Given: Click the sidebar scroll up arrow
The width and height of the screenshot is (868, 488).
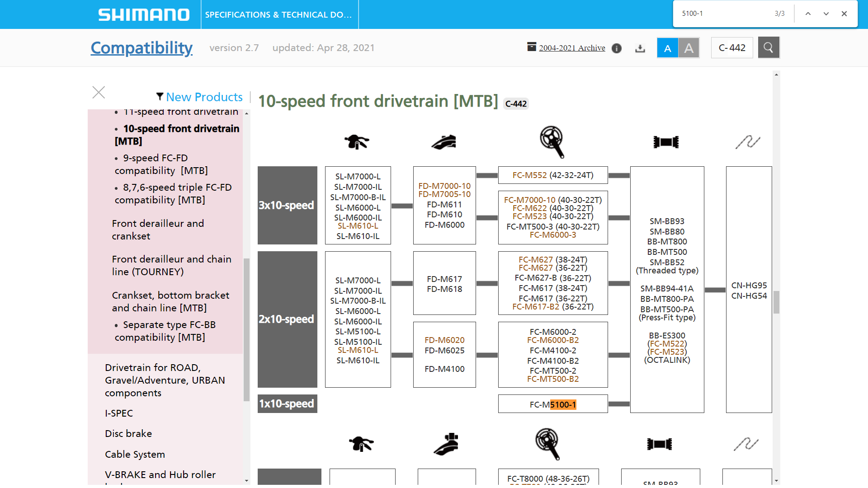Looking at the screenshot, I should click(246, 113).
